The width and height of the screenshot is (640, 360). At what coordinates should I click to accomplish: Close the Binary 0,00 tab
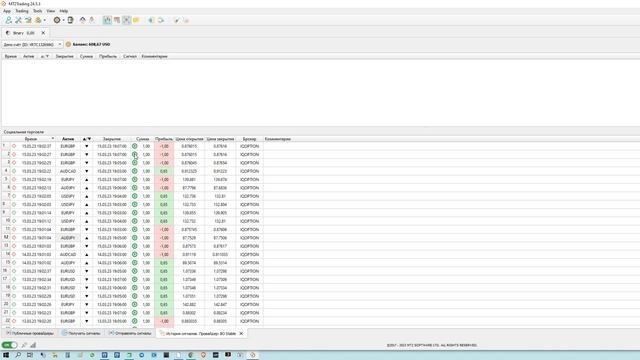tap(43, 33)
